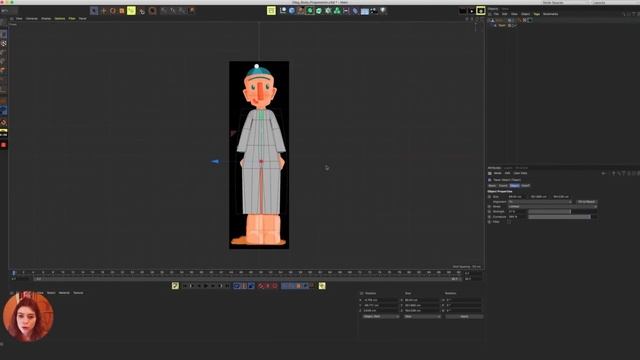Click the Size X coordinate field
640x360 pixels.
point(422,300)
